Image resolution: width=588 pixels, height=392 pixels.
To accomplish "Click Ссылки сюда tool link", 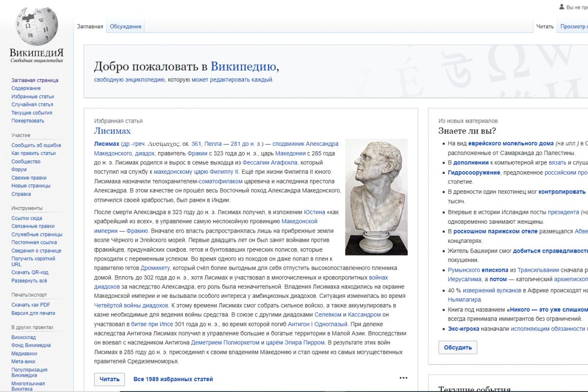I will 27,218.
